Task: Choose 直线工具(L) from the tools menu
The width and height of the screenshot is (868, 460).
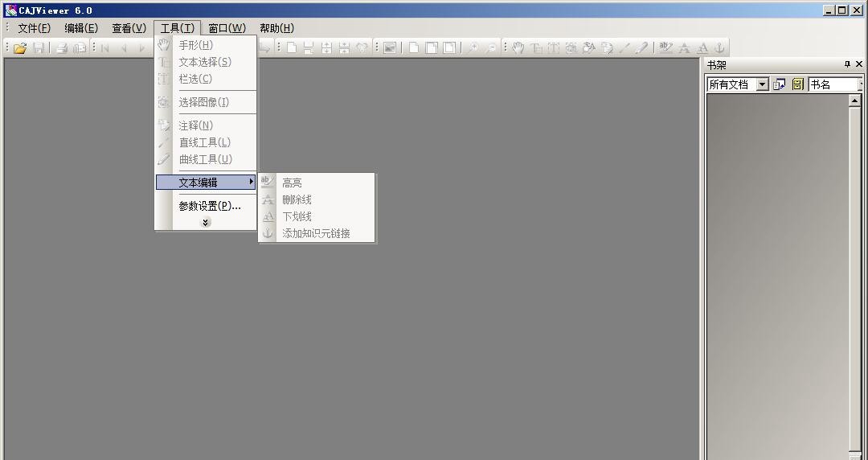Action: point(206,142)
